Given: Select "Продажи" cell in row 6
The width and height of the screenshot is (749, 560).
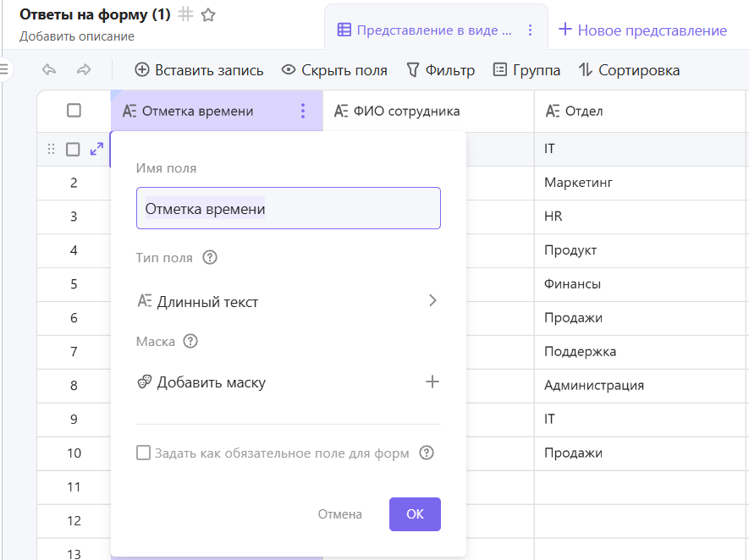Looking at the screenshot, I should [642, 318].
